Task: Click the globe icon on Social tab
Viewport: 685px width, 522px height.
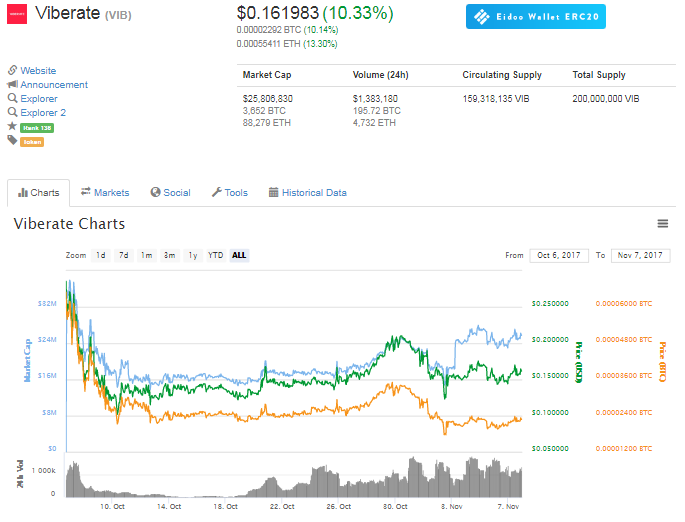Action: click(156, 192)
